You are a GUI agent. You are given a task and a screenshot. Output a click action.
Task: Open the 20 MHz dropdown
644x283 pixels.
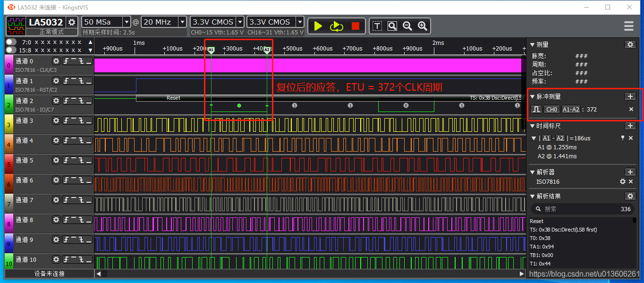(x=164, y=22)
